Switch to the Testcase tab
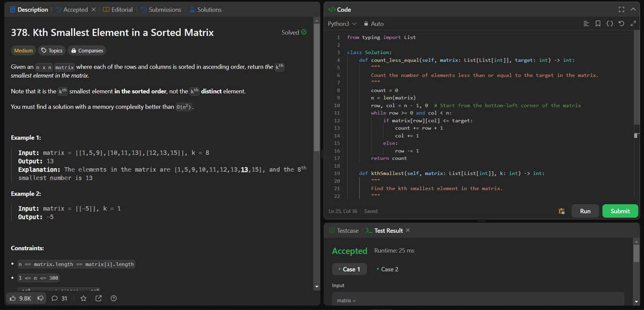 click(343, 230)
